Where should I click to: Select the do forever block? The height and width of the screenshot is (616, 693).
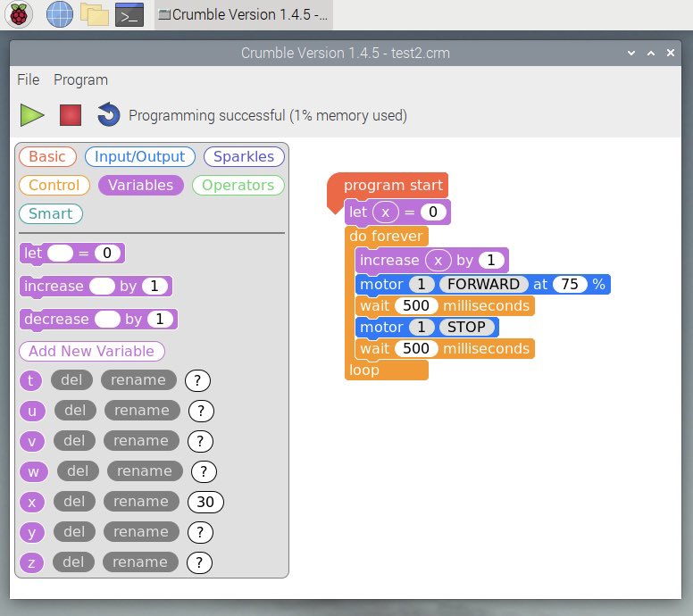tap(387, 236)
